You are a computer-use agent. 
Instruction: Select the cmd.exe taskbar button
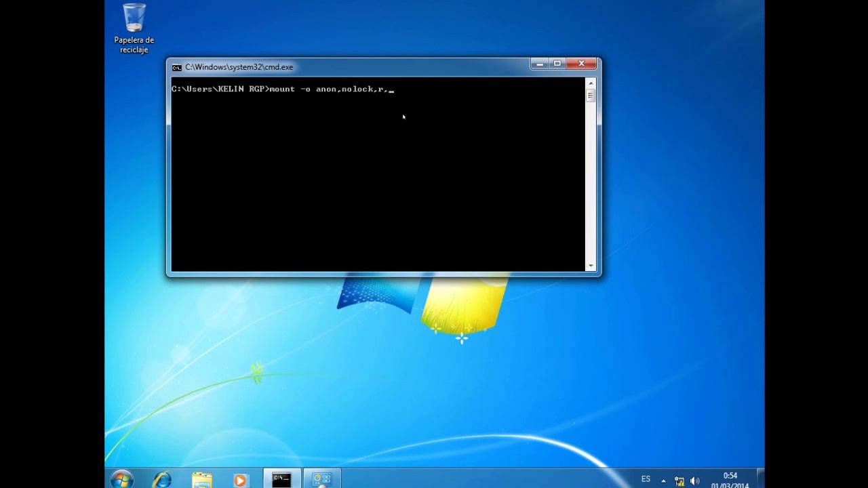pyautogui.click(x=281, y=479)
